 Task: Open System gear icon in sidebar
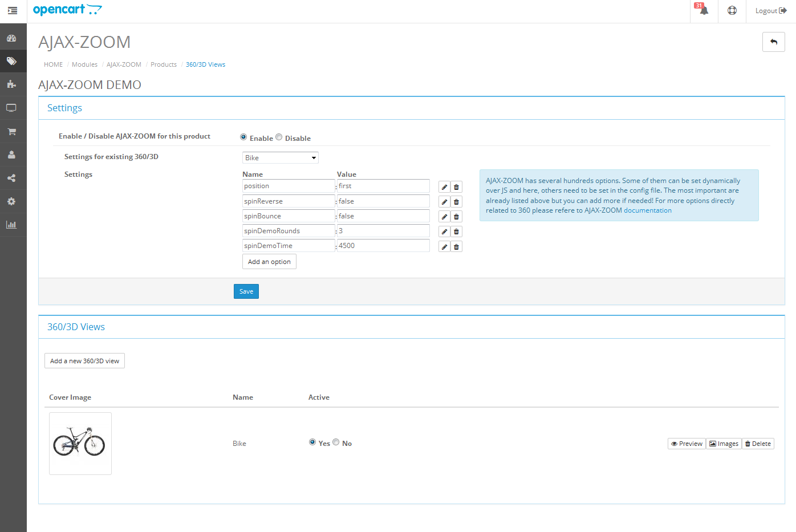tap(11, 201)
